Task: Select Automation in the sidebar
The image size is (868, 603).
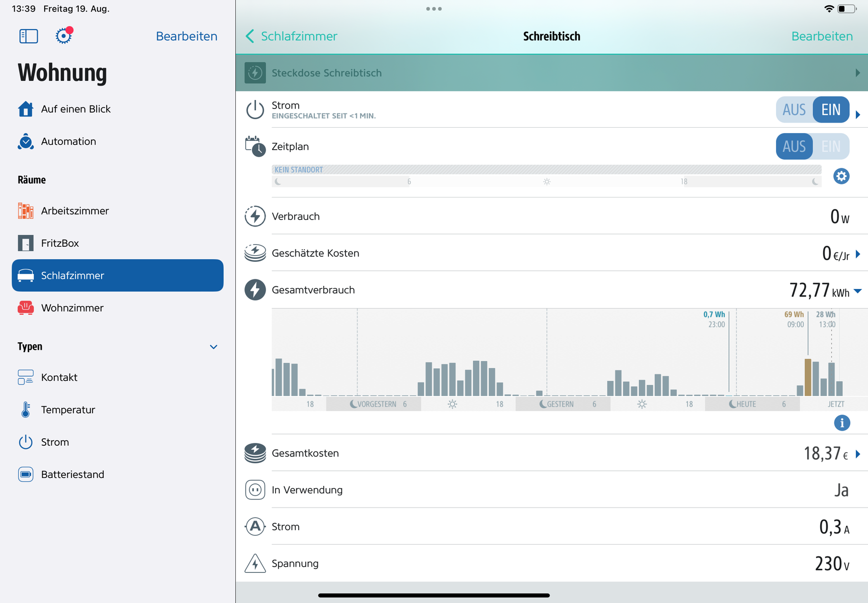Action: click(68, 142)
